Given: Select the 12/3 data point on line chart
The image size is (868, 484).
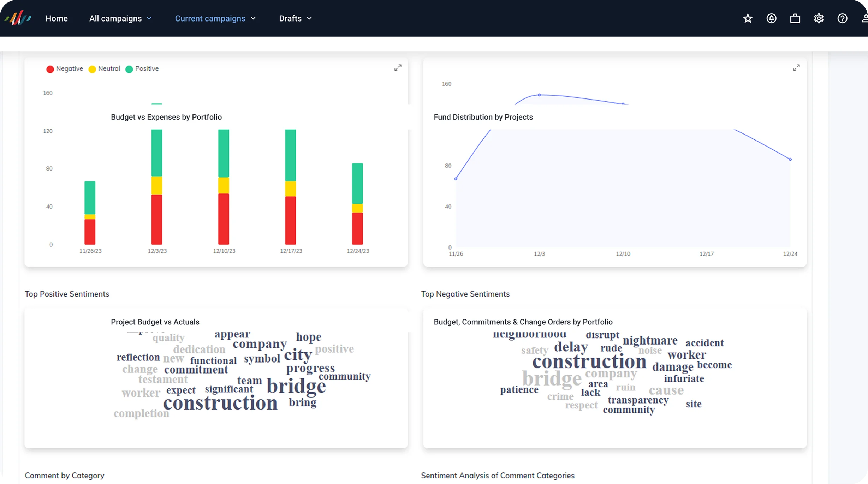Looking at the screenshot, I should pos(539,95).
